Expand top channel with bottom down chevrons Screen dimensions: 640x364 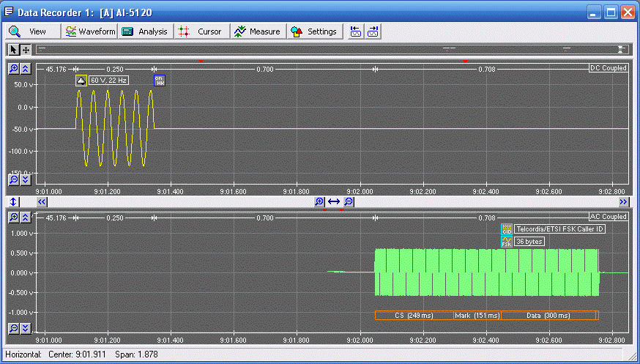tap(26, 179)
